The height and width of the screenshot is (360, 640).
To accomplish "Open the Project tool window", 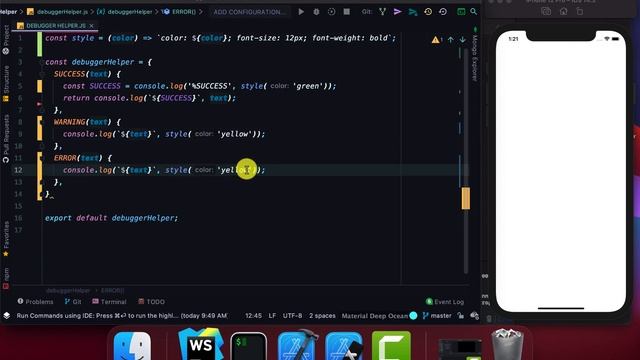I will [x=6, y=40].
